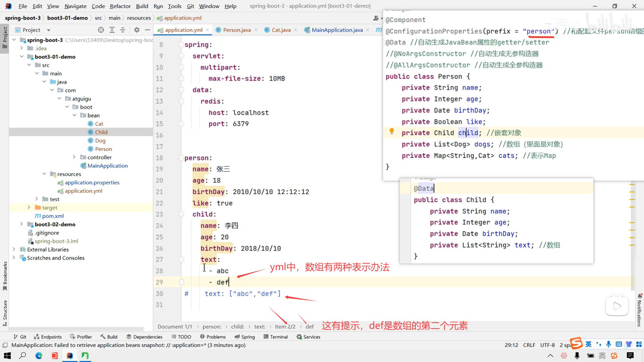Open the Notifications side panel
The height and width of the screenshot is (362, 644).
click(640, 310)
